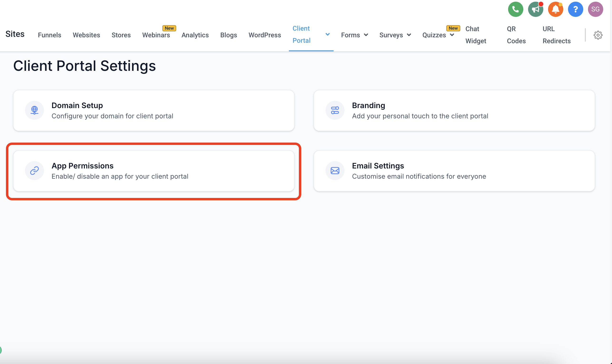Open the SG user avatar menu
This screenshot has height=364, width=612.
[x=595, y=9]
